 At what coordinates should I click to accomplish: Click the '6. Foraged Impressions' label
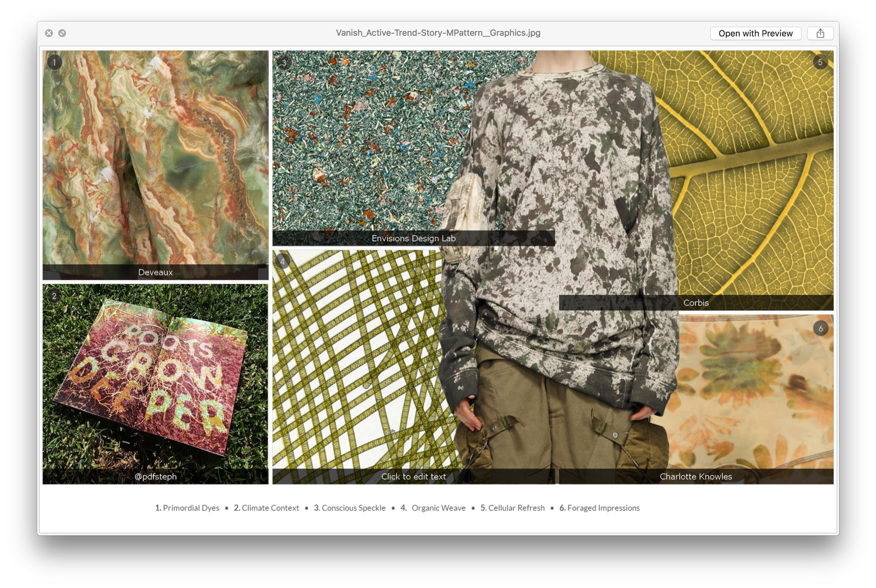pos(600,508)
